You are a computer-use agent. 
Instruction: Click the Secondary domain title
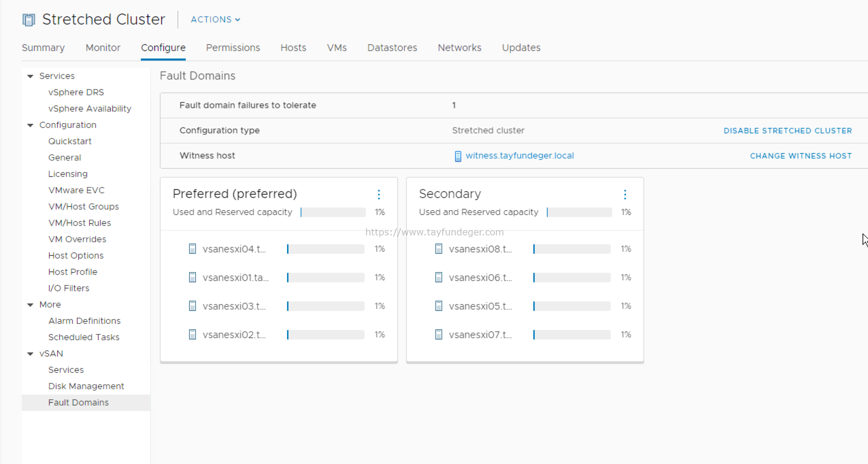[450, 194]
